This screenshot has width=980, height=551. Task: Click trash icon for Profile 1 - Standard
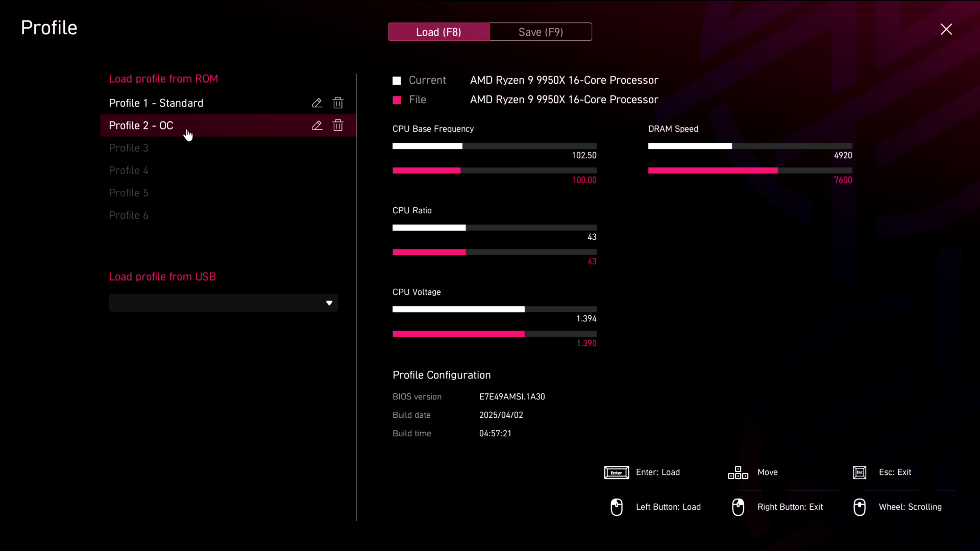coord(338,103)
